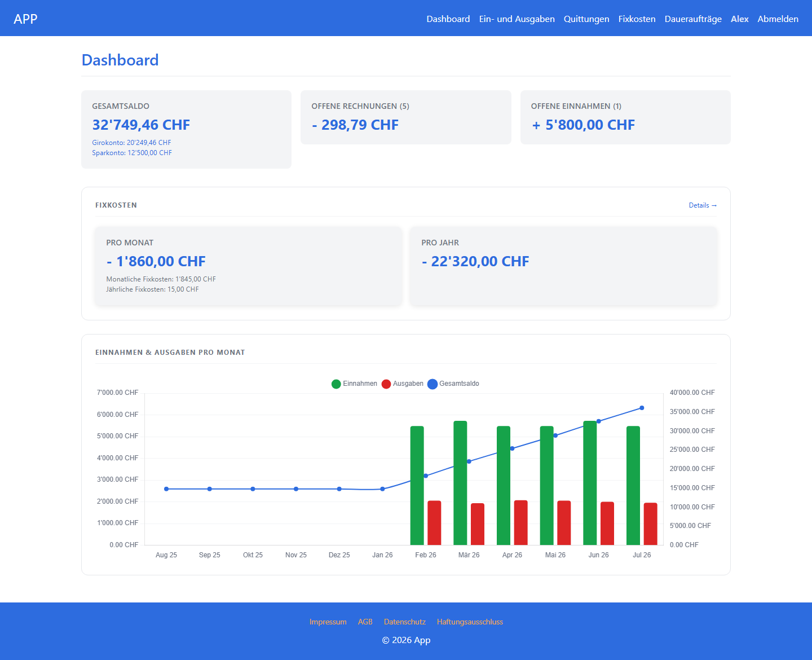Image resolution: width=812 pixels, height=660 pixels.
Task: Open the Impressum footer link
Action: click(328, 622)
